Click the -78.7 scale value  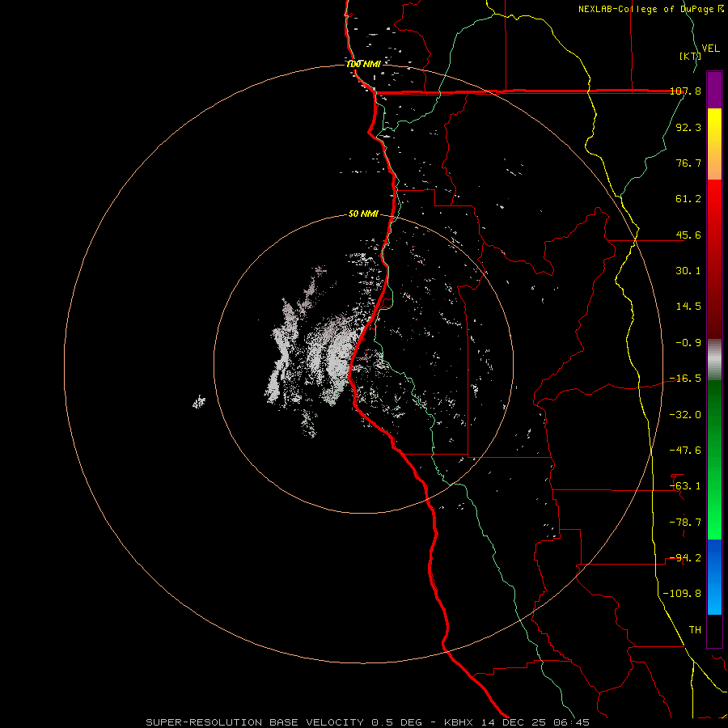[x=685, y=523]
